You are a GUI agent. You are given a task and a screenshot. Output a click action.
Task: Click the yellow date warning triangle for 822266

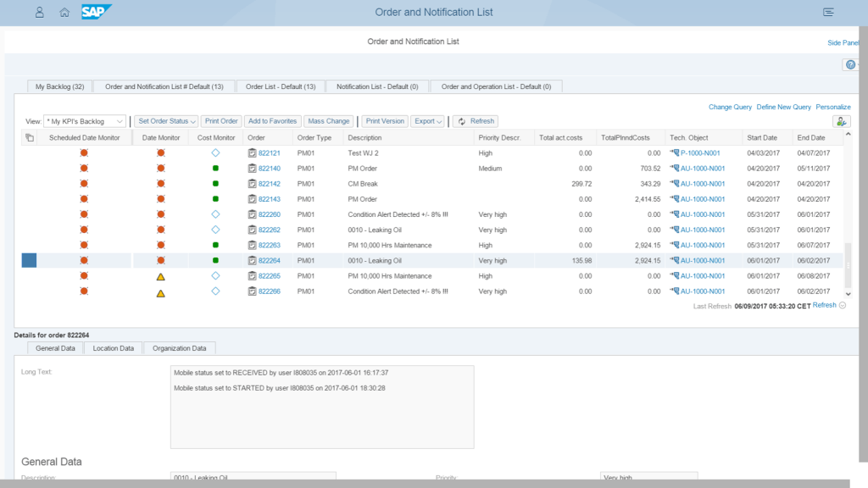coord(160,293)
